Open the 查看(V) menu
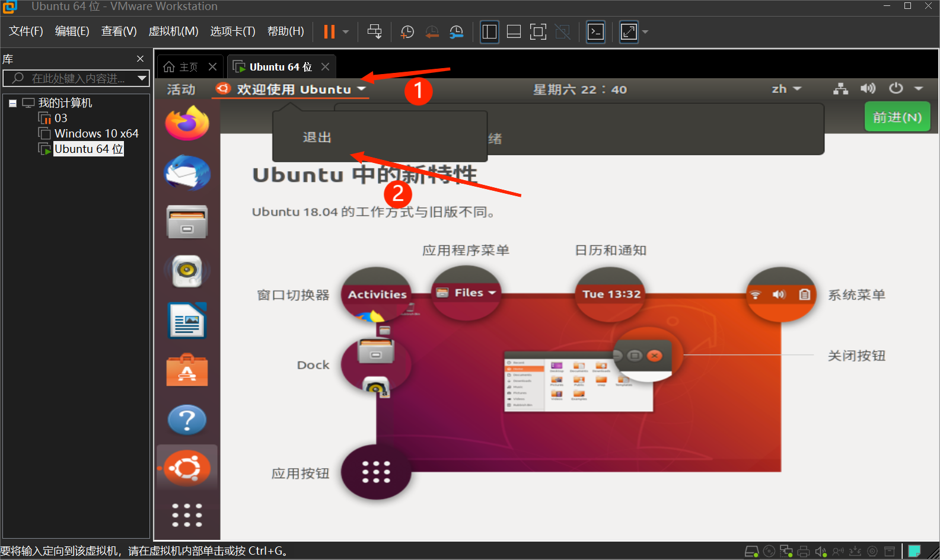This screenshot has width=940, height=560. click(x=119, y=31)
